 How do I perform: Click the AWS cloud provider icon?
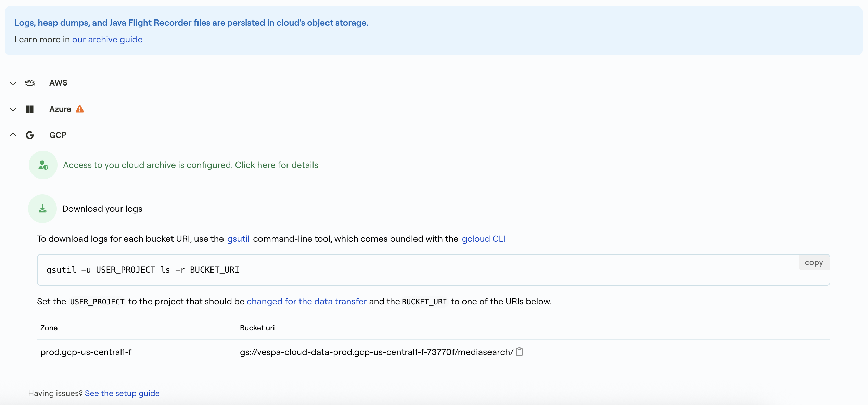(x=30, y=82)
